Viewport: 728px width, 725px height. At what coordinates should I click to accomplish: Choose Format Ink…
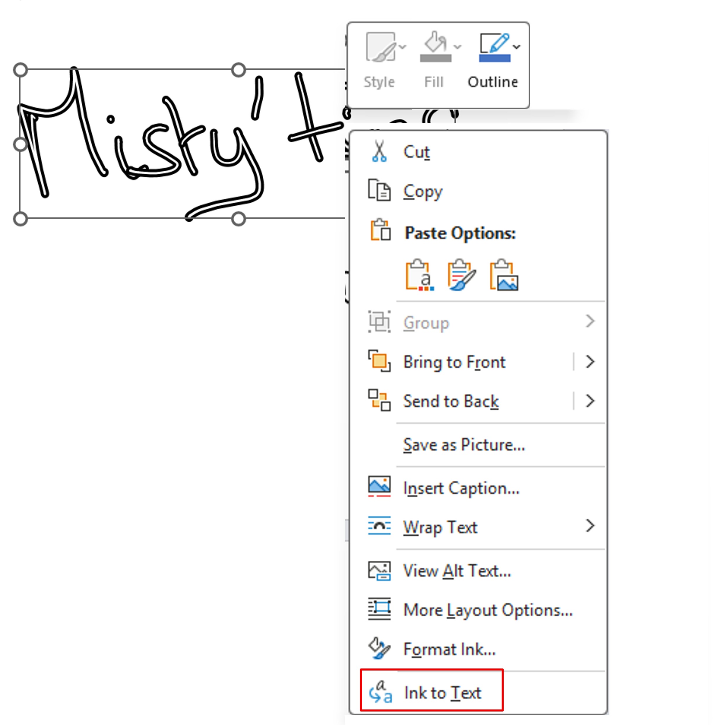click(478, 649)
